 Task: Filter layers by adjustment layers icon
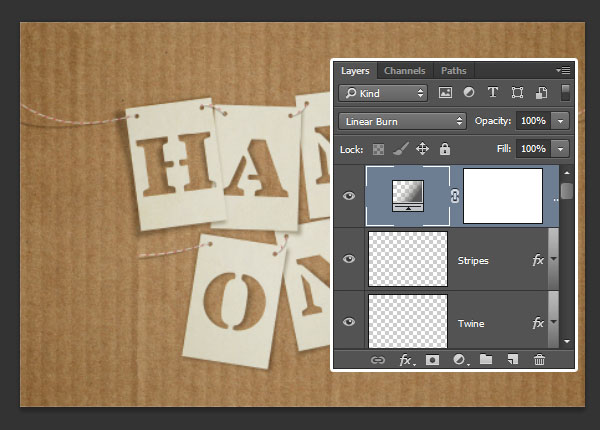pos(469,93)
